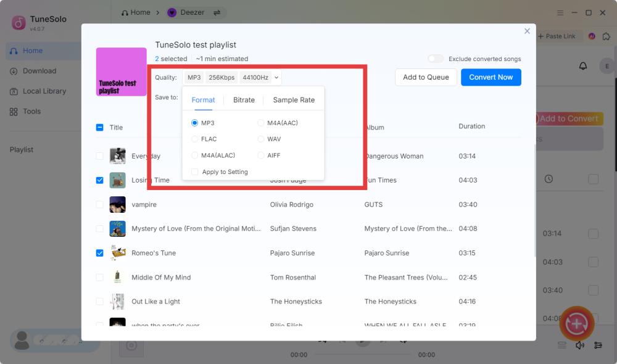Image resolution: width=617 pixels, height=364 pixels.
Task: Click the 44100Hz quality chip
Action: 255,78
